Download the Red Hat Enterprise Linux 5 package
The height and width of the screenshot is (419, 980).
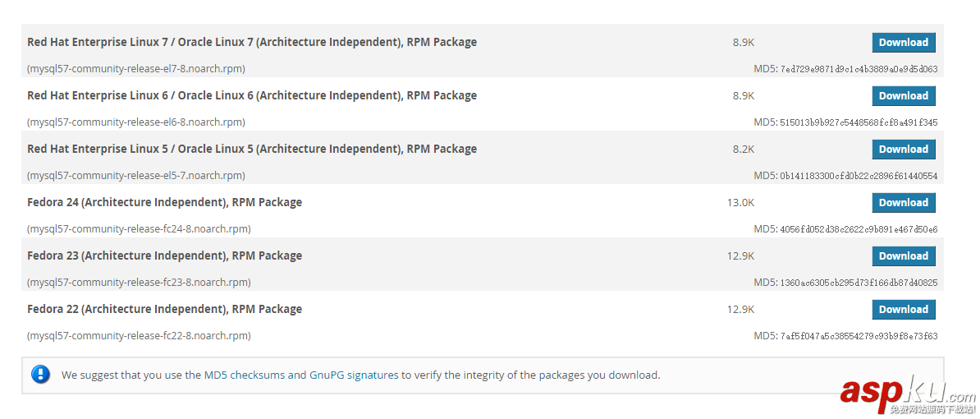point(903,150)
